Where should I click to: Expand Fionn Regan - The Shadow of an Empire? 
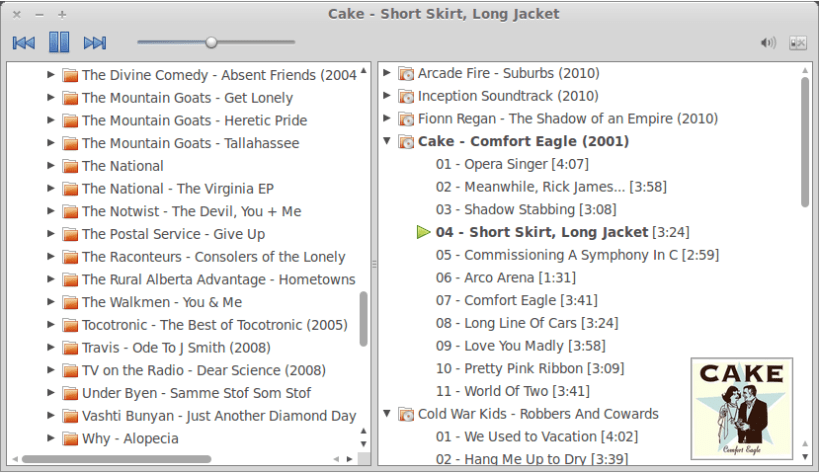[387, 118]
